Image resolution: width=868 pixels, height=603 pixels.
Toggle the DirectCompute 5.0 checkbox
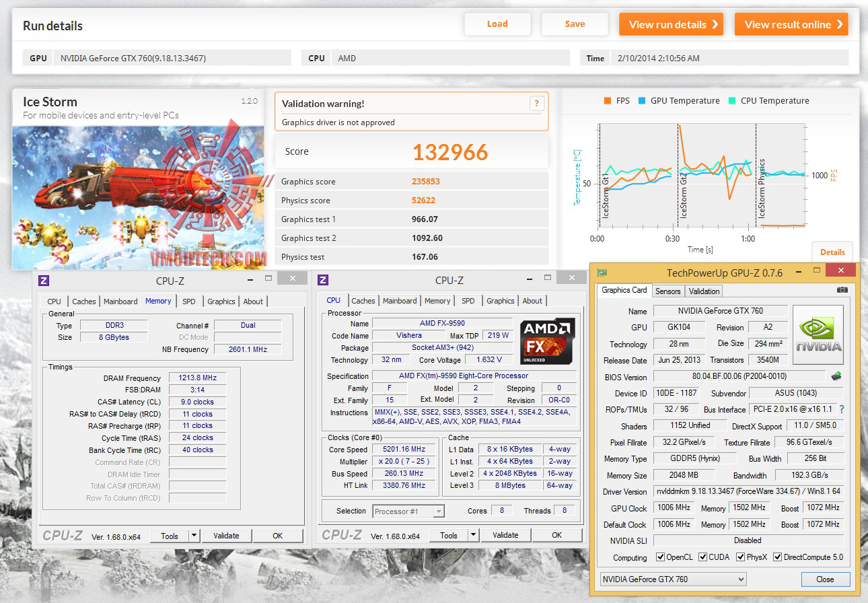[x=778, y=557]
